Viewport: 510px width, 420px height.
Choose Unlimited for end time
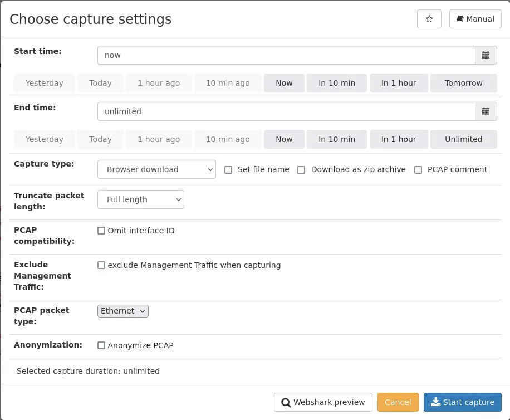(463, 139)
